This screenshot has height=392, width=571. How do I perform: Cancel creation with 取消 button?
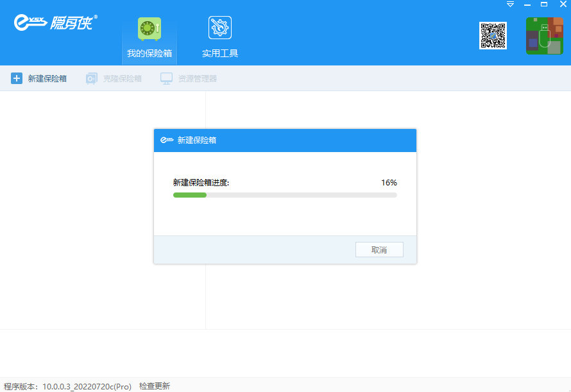click(379, 250)
